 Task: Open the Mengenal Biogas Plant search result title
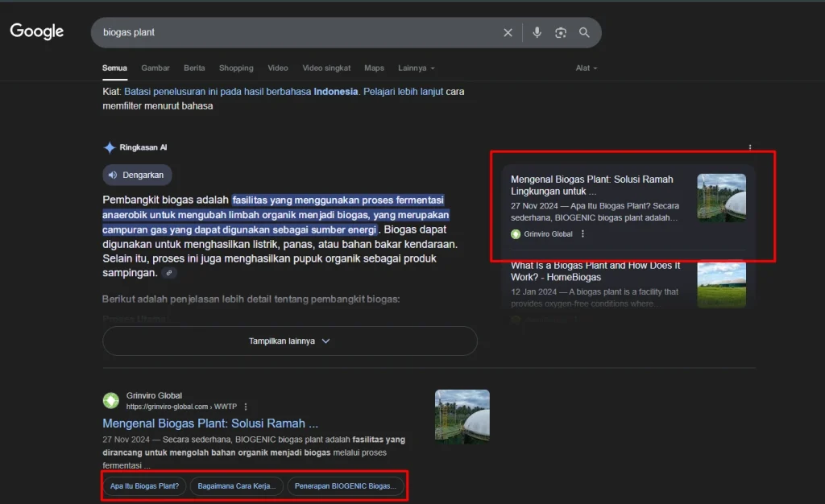pyautogui.click(x=210, y=423)
